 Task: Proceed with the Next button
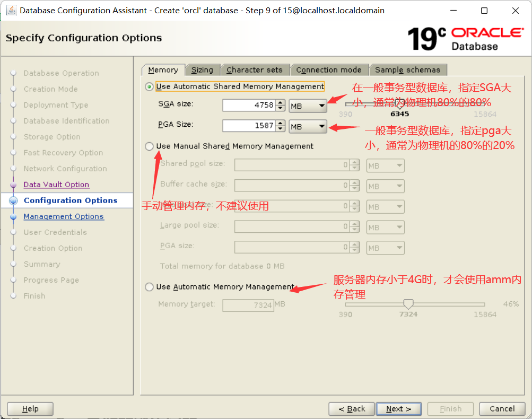tap(399, 409)
